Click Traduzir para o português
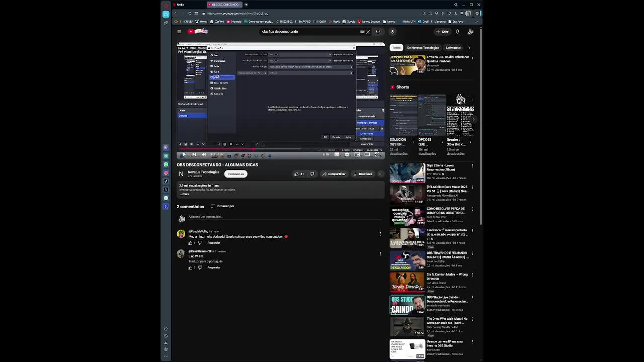 (x=205, y=261)
